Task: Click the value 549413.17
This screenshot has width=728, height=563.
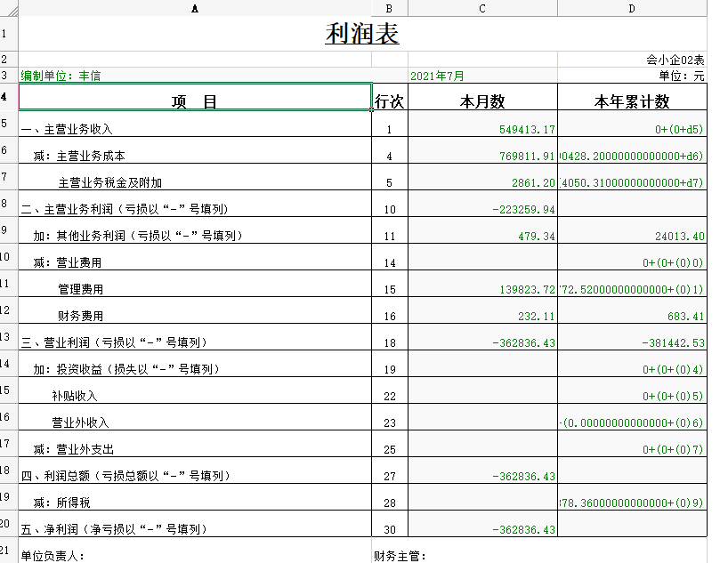Action: 482,124
